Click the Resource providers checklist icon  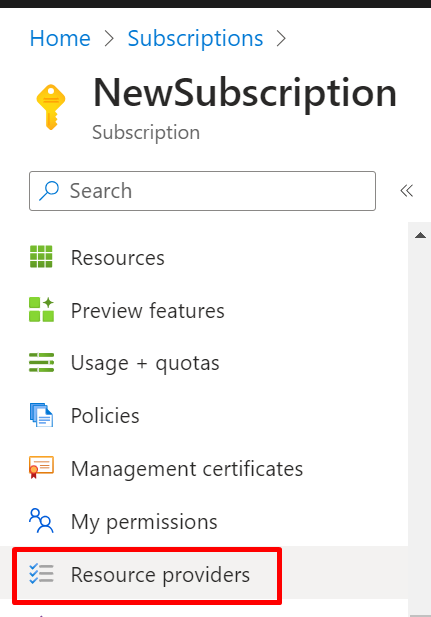[x=41, y=573]
